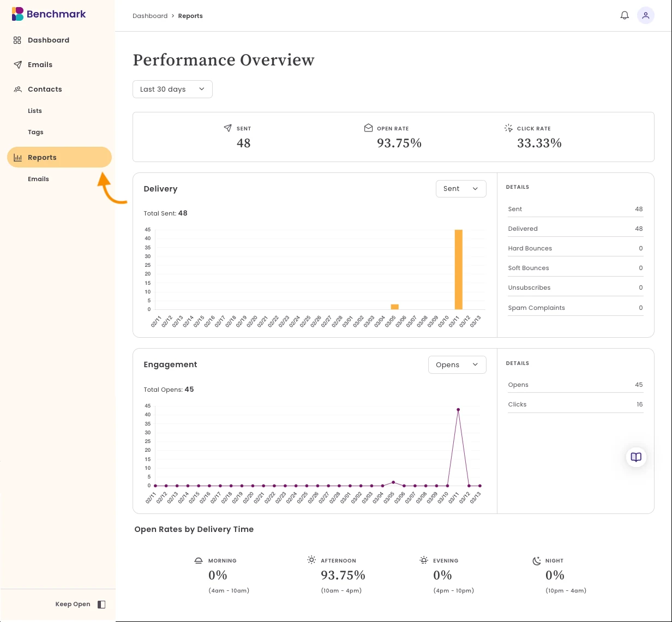Click the (10pm - 4am) time range
Image resolution: width=672 pixels, height=622 pixels.
[566, 590]
